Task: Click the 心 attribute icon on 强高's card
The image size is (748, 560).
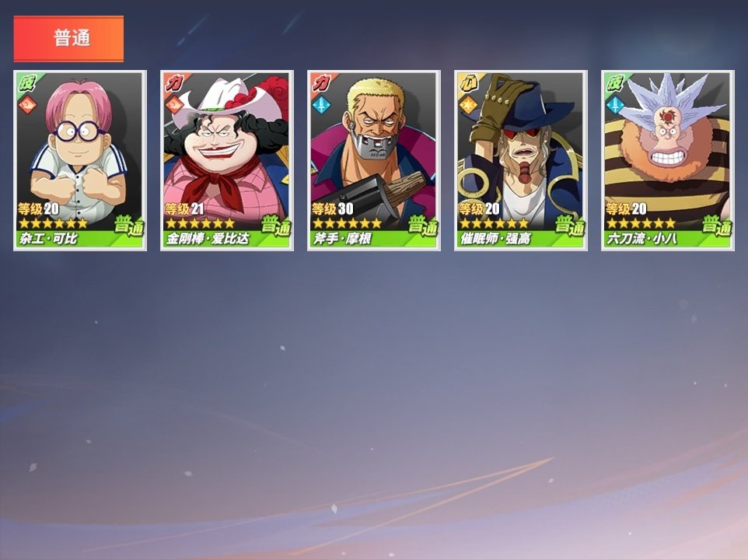Action: pos(467,83)
